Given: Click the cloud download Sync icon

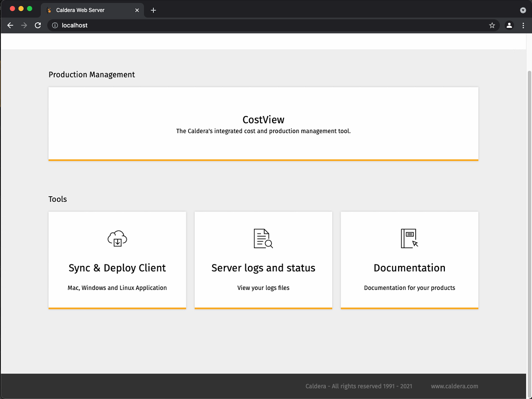Looking at the screenshot, I should tap(117, 238).
